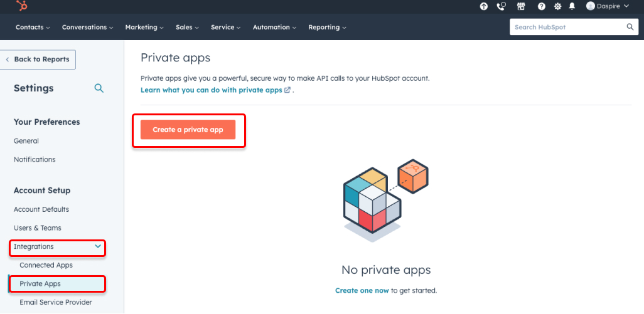Open the Service menu
This screenshot has width=644, height=314.
pos(225,27)
